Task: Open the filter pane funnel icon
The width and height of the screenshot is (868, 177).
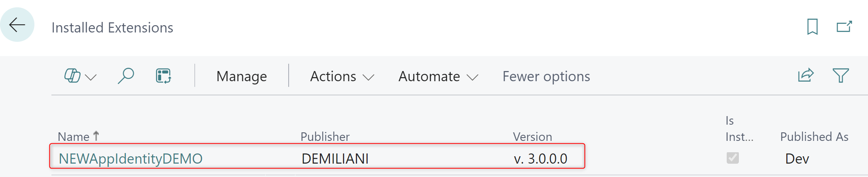Action: click(x=840, y=76)
